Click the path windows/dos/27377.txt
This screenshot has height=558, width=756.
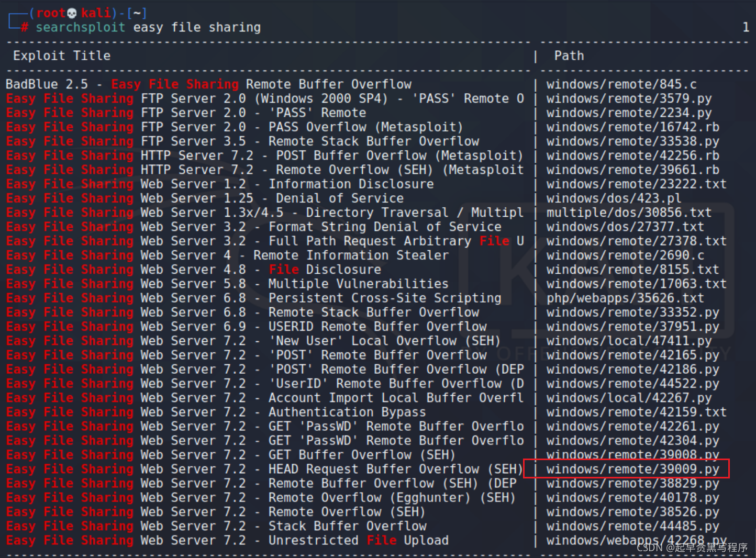(x=625, y=227)
